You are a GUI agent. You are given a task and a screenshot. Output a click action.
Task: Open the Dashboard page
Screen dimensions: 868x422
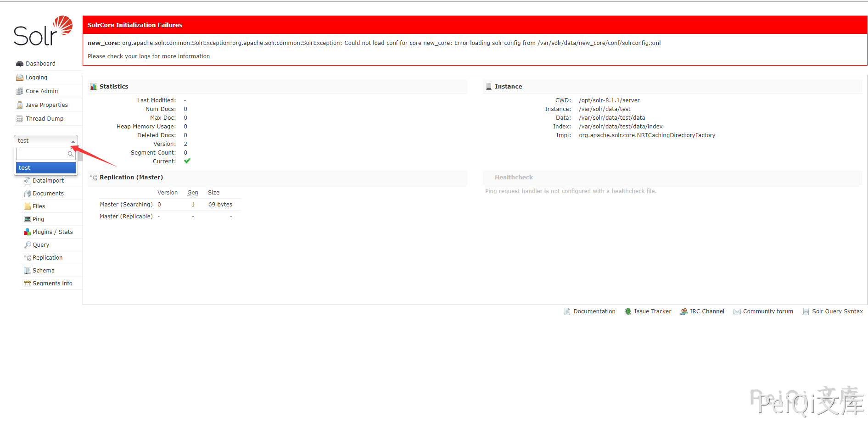[x=40, y=64]
